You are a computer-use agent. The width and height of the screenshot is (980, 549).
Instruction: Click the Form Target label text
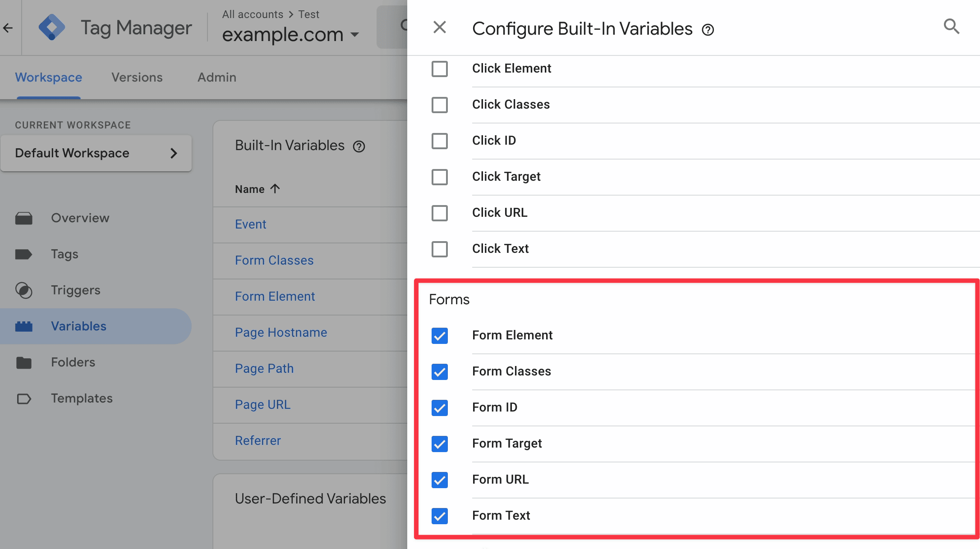point(507,444)
